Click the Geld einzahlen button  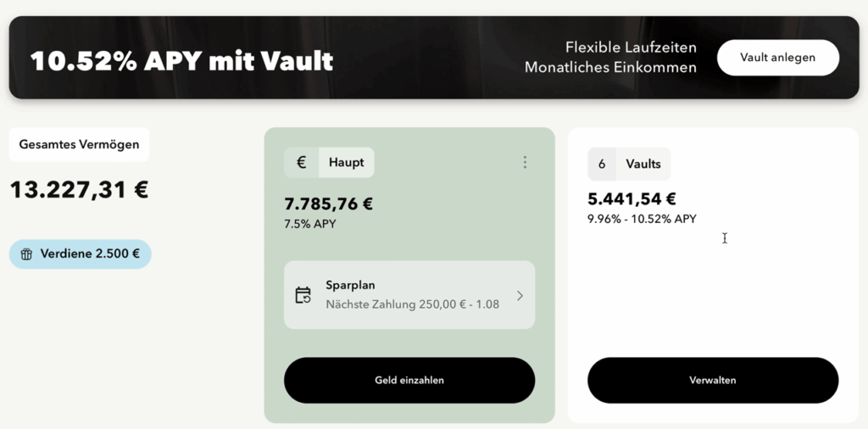(409, 380)
